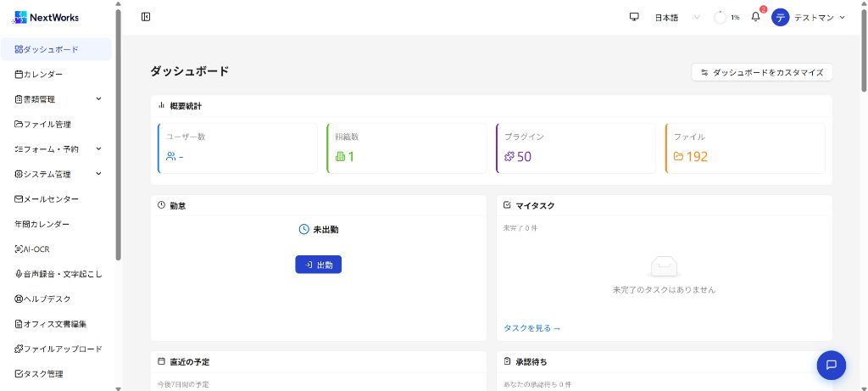Click the sidebar scroll down arrow
The height and width of the screenshot is (391, 868).
coord(118,388)
